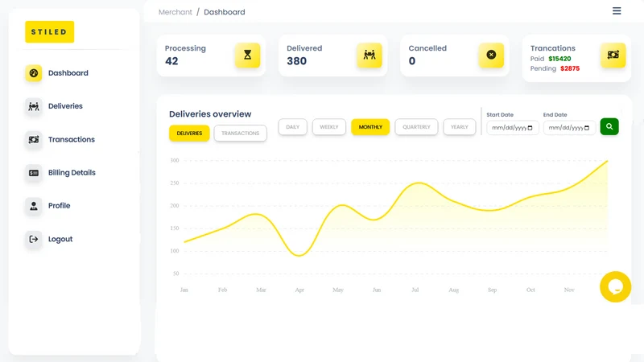Open Start Date calendar picker icon

530,128
